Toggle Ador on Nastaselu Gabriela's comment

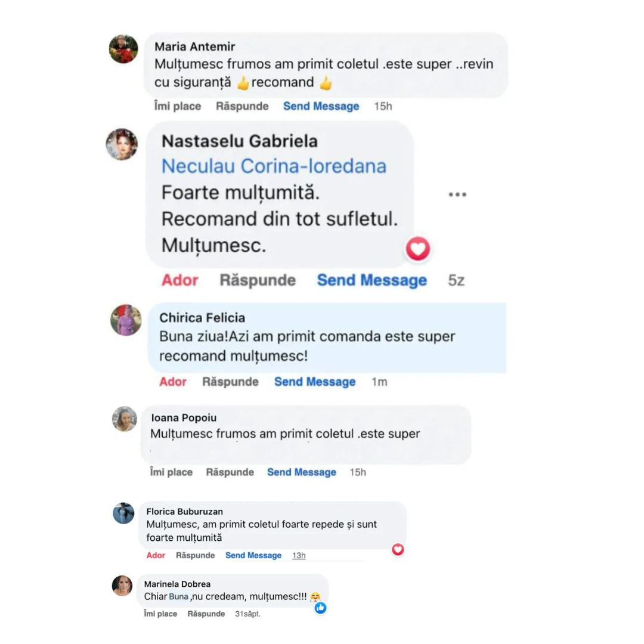[x=180, y=280]
